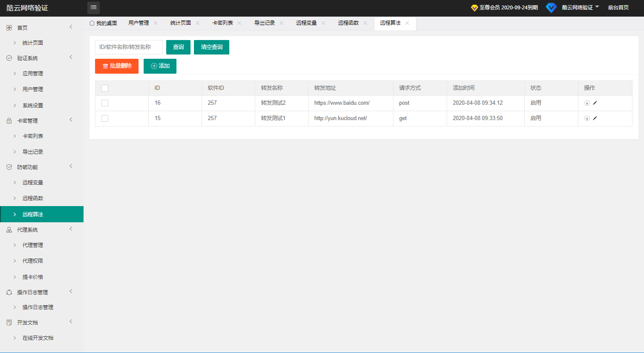Switch to the 卡密列表 tab

tap(222, 23)
